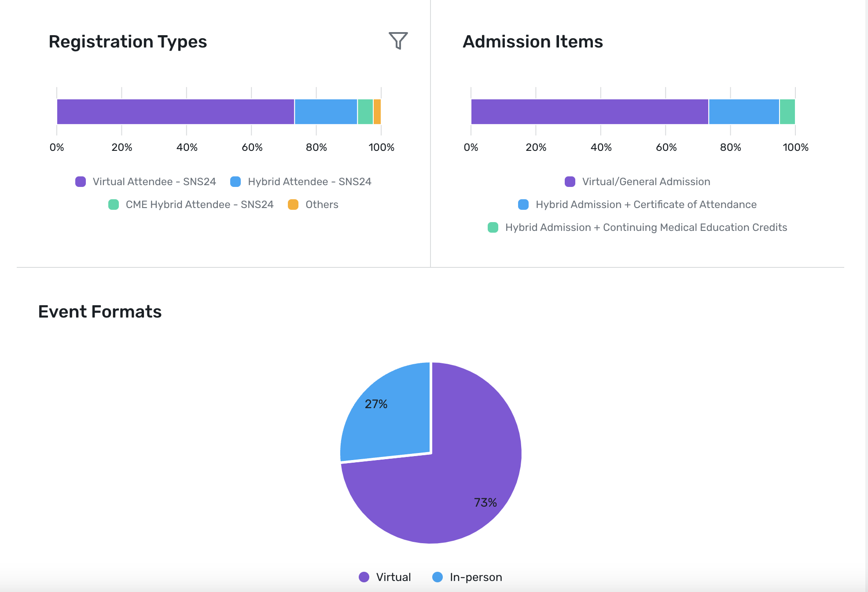Click the purple Virtual legend dot
The height and width of the screenshot is (592, 868).
[x=364, y=577]
